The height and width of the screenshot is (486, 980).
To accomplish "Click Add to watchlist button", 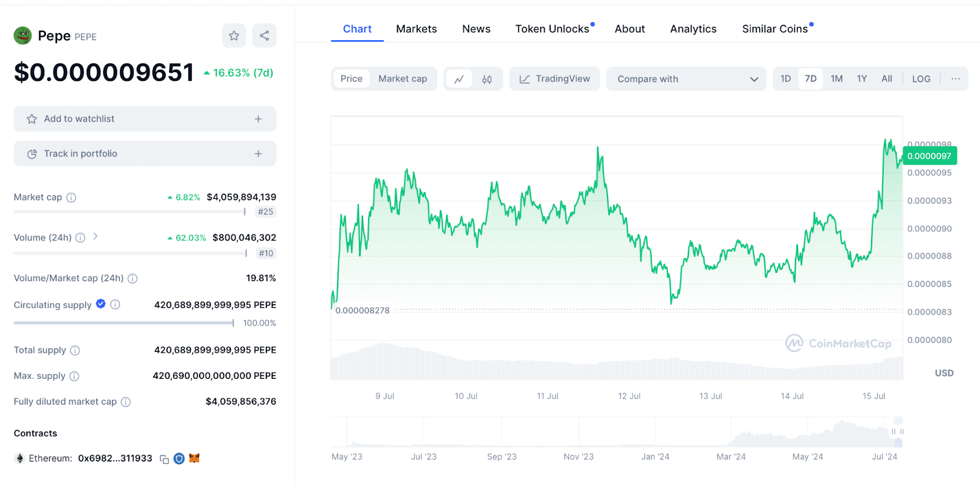I will click(x=145, y=119).
